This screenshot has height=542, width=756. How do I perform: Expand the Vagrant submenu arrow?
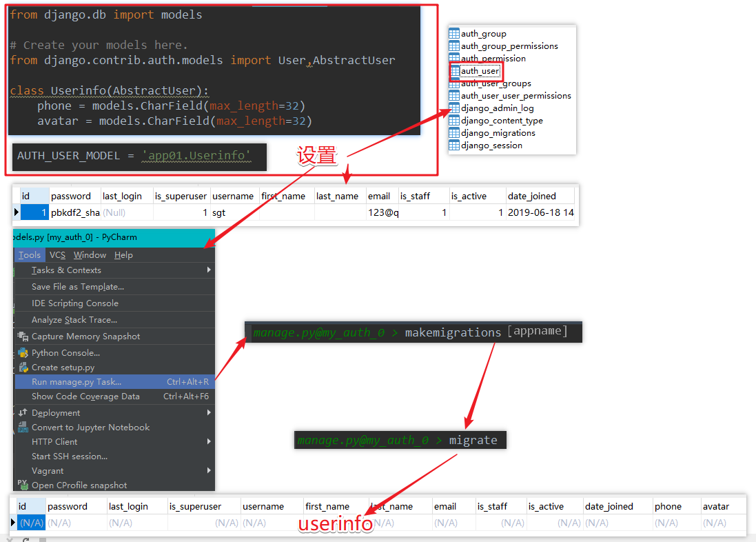tap(209, 470)
